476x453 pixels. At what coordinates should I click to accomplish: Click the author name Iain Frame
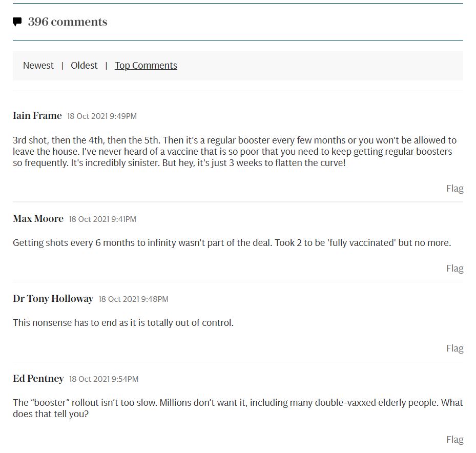tap(37, 116)
